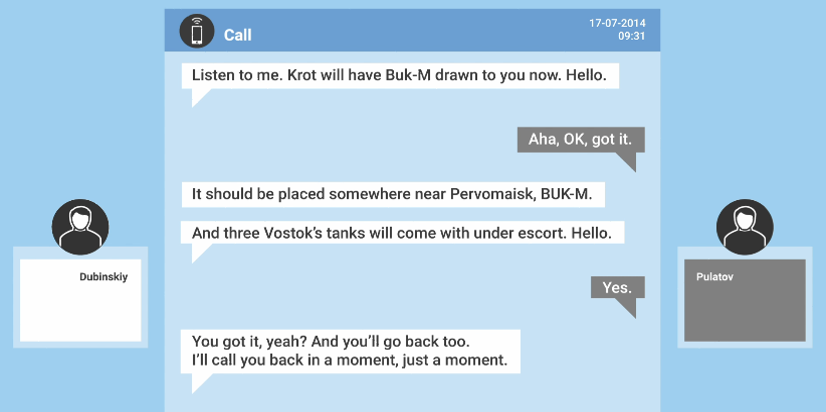Select the "Yes." reply bubble
The image size is (826, 412).
pos(617,287)
